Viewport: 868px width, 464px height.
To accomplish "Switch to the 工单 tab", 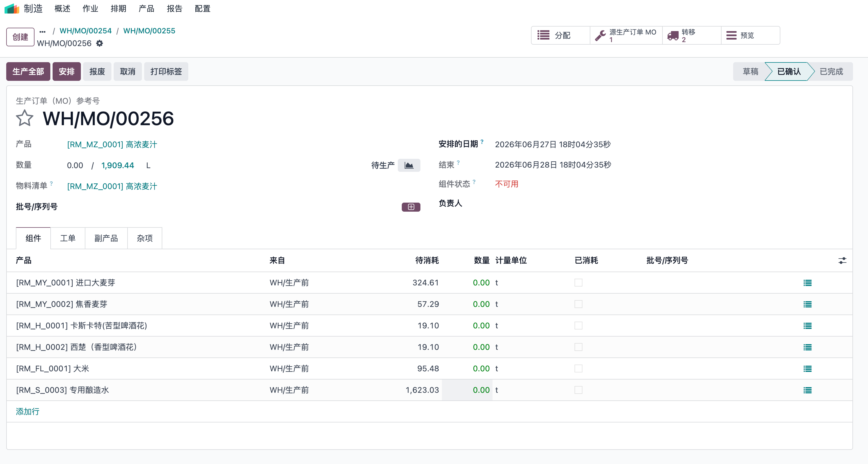I will tap(68, 238).
